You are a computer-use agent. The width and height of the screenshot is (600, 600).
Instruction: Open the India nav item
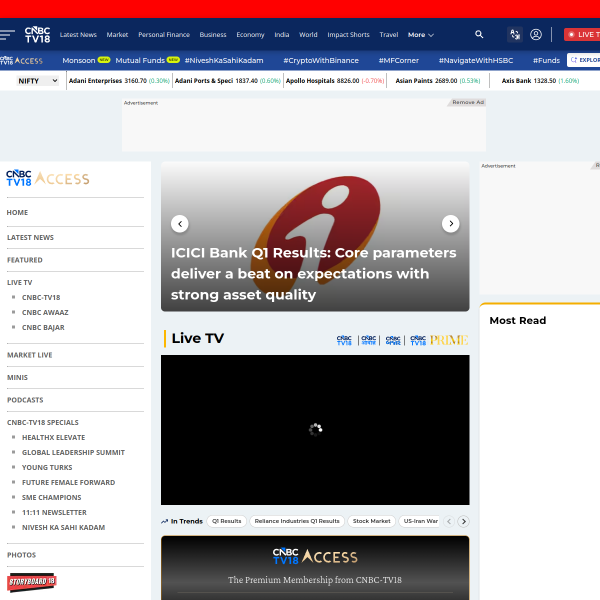[282, 35]
